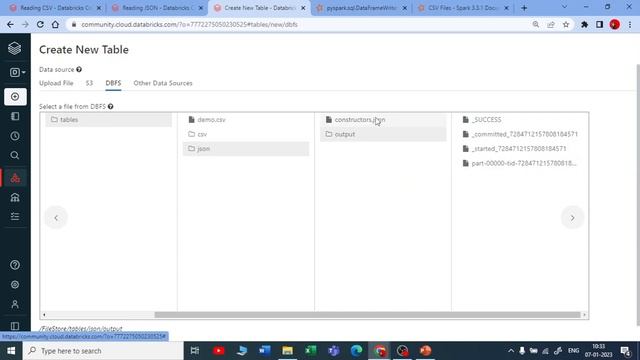
Task: Click the scrollbar right arrow in file browser
Action: click(x=584, y=315)
